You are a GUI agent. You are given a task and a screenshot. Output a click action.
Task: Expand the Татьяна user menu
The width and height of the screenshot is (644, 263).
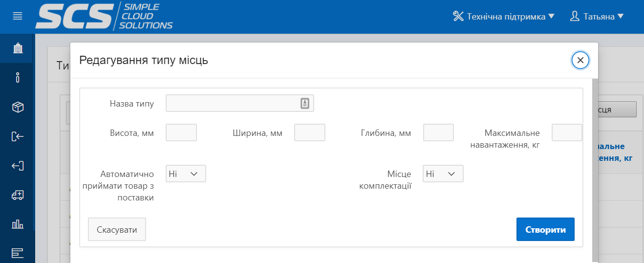[x=597, y=16]
